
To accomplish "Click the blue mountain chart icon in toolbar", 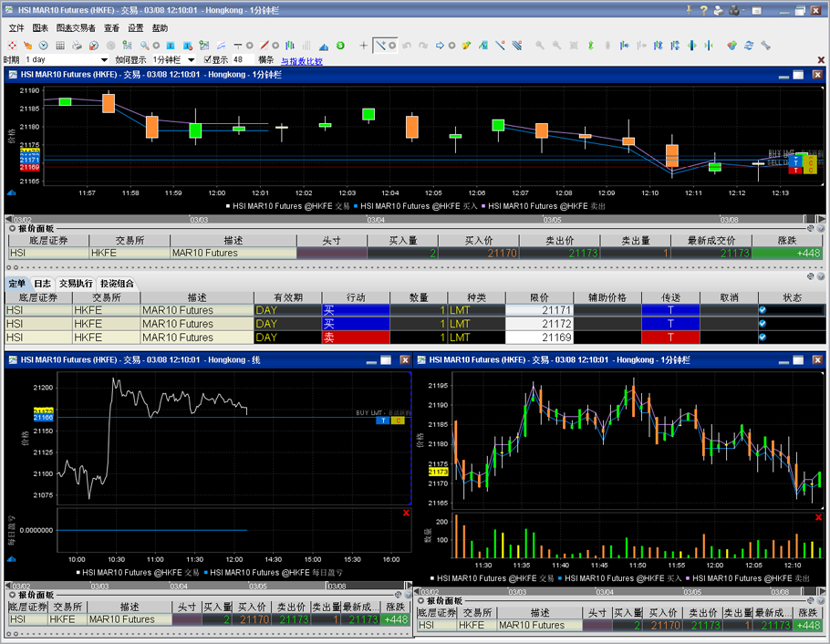I will tap(324, 47).
